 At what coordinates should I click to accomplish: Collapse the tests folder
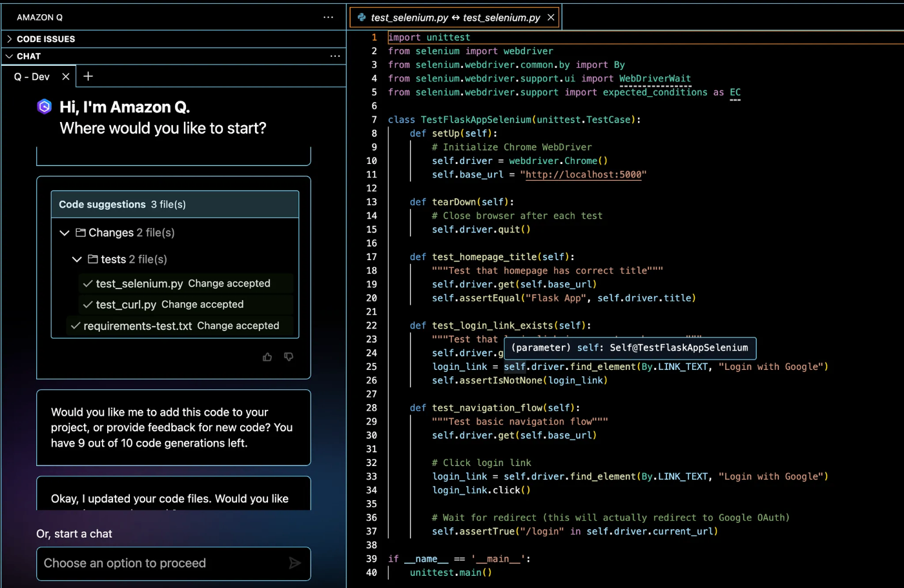(77, 259)
